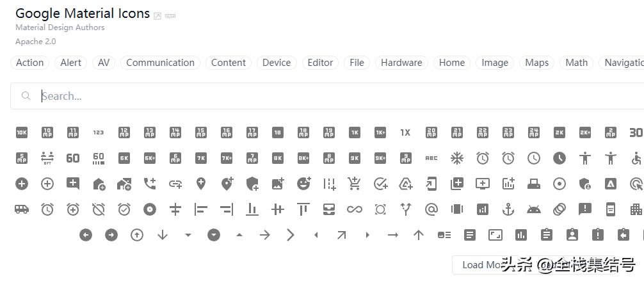Select the arrow upward icon
This screenshot has height=281, width=644.
419,235
